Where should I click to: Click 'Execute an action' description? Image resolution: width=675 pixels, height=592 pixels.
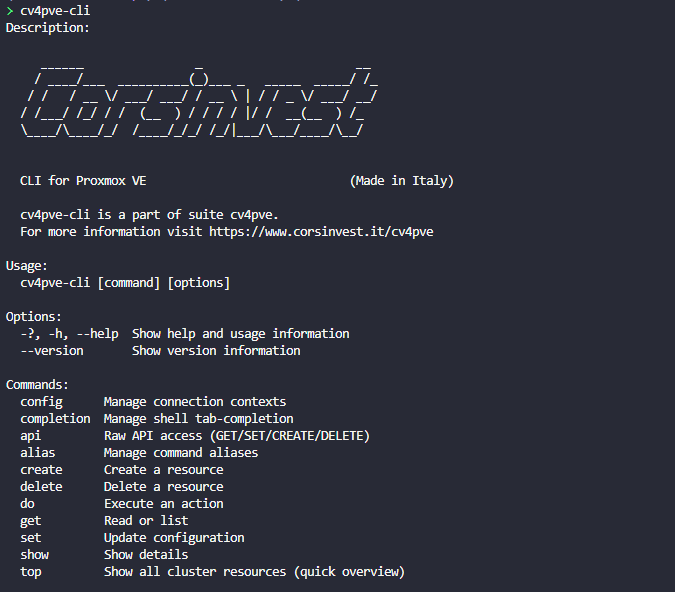click(164, 504)
